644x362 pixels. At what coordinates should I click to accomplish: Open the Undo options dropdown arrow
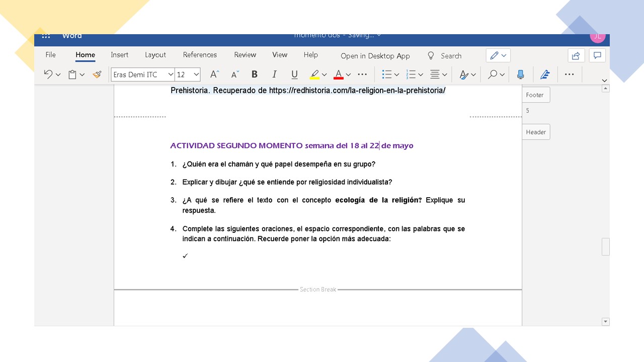(58, 75)
